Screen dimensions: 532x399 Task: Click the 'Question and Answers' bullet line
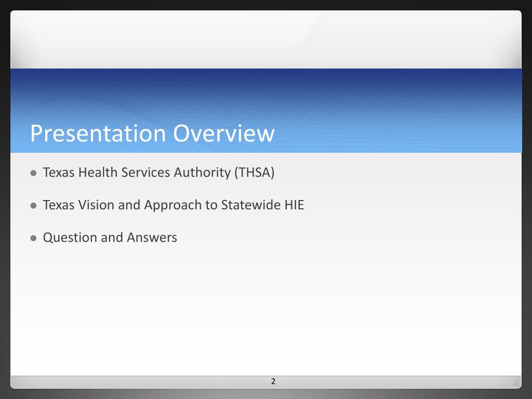point(110,237)
